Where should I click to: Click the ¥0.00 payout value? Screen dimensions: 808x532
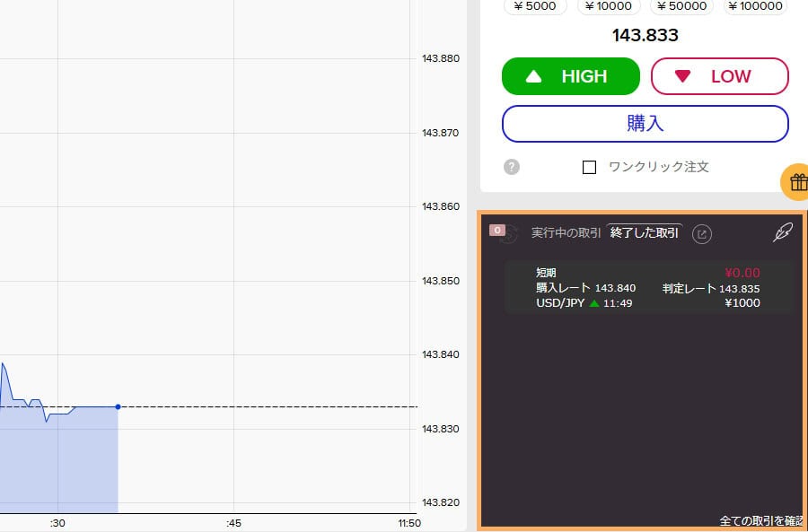(x=742, y=273)
